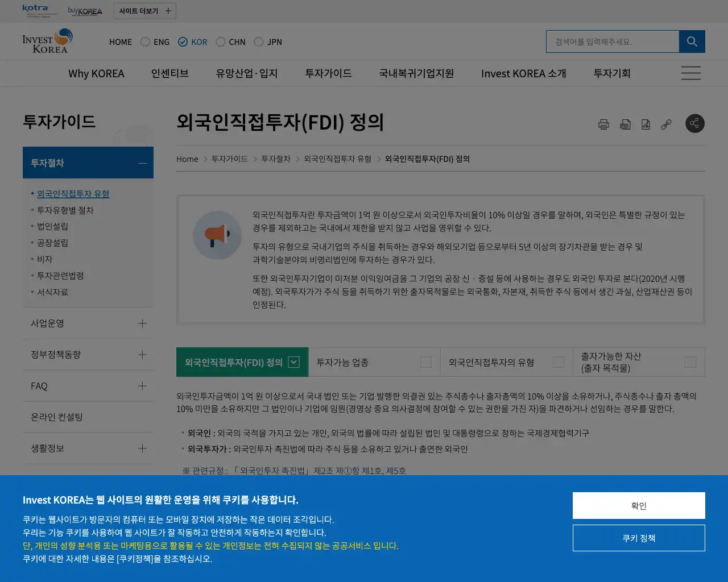Click the search magnifier icon

click(692, 41)
